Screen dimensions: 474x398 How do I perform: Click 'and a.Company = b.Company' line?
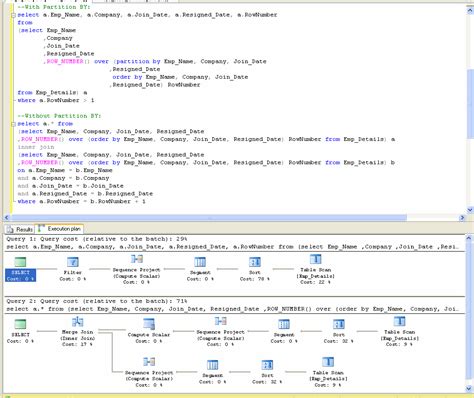[x=63, y=178]
